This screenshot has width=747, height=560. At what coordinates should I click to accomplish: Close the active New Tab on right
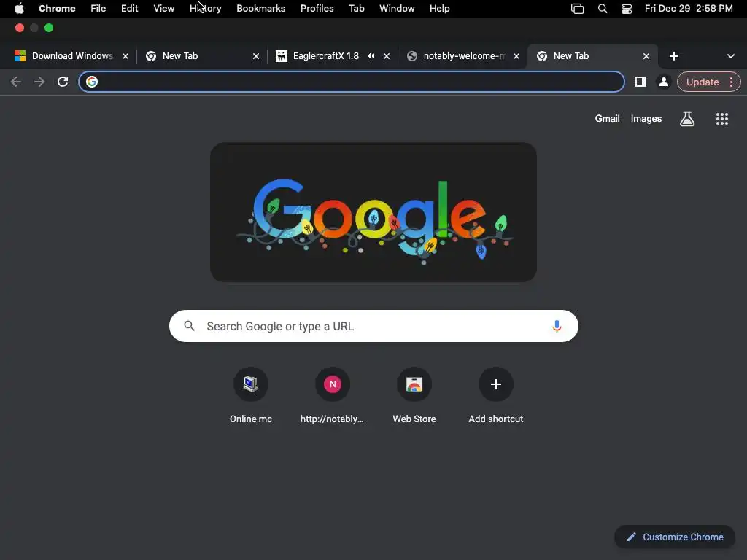(x=646, y=56)
